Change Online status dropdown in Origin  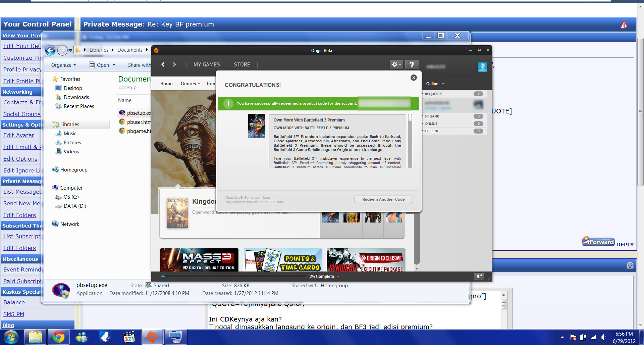coord(435,84)
